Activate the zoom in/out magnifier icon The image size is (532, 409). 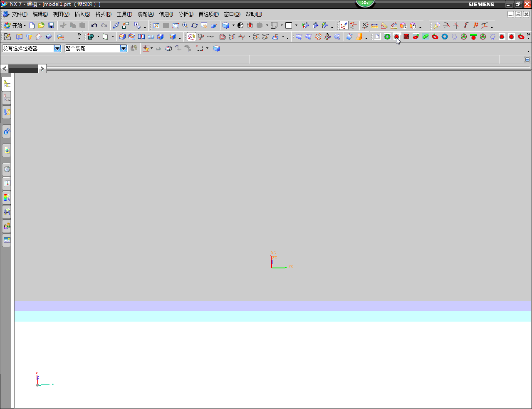[x=185, y=25]
